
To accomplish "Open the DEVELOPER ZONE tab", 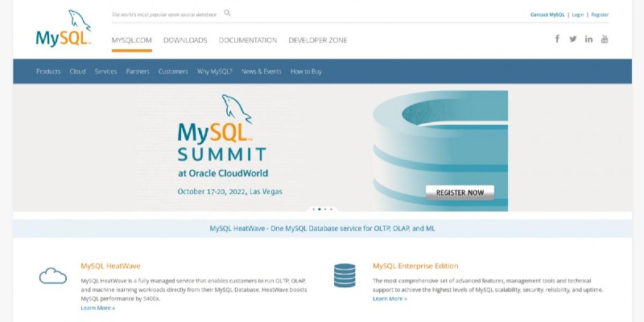I will click(318, 40).
